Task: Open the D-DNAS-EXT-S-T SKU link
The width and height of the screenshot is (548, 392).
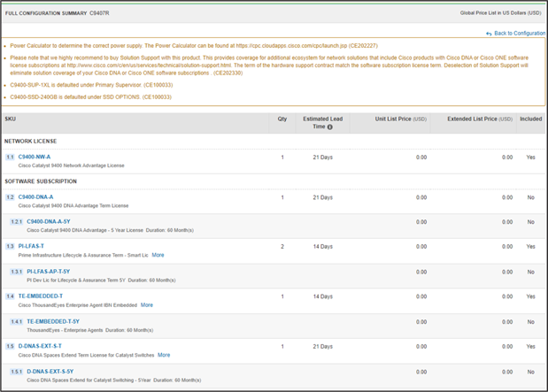Action: [x=40, y=346]
